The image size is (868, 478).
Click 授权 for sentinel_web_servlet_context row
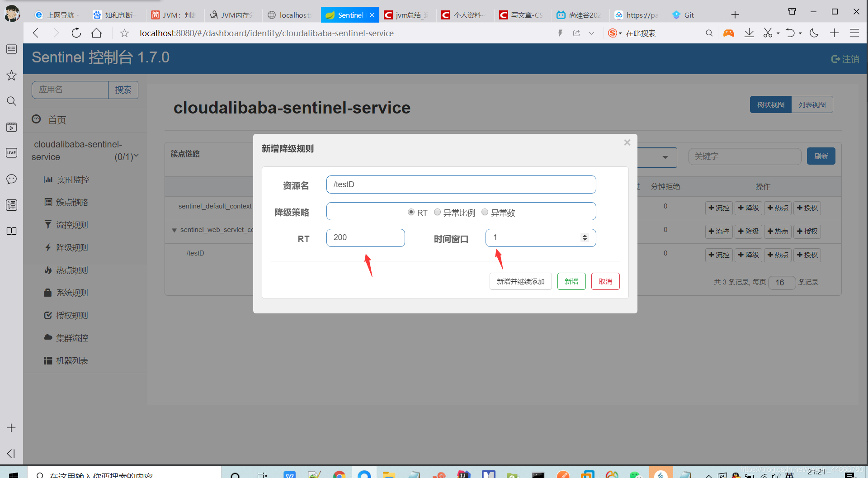pyautogui.click(x=807, y=232)
